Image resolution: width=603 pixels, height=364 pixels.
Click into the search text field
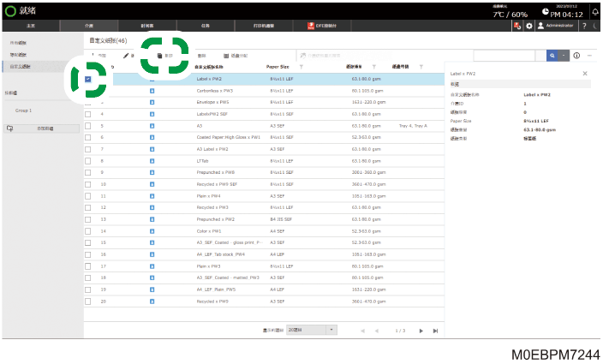(x=504, y=56)
